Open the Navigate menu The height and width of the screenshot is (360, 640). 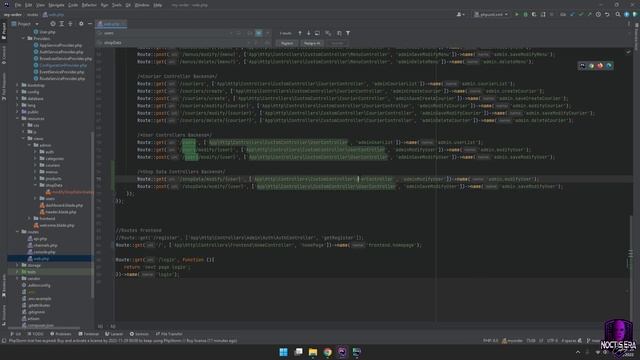[x=56, y=5]
